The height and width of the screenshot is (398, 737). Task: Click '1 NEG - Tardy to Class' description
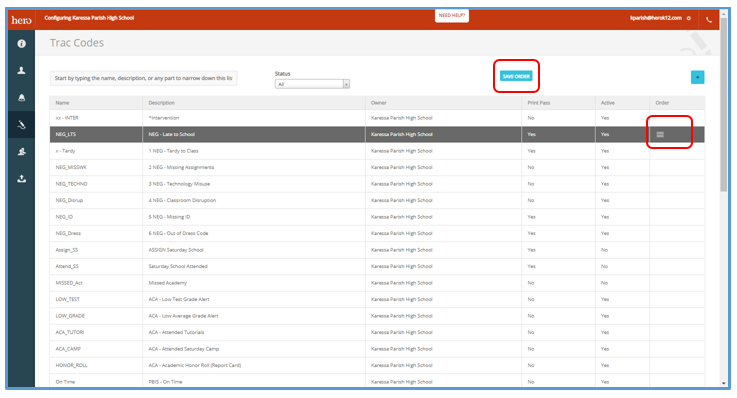(x=173, y=151)
